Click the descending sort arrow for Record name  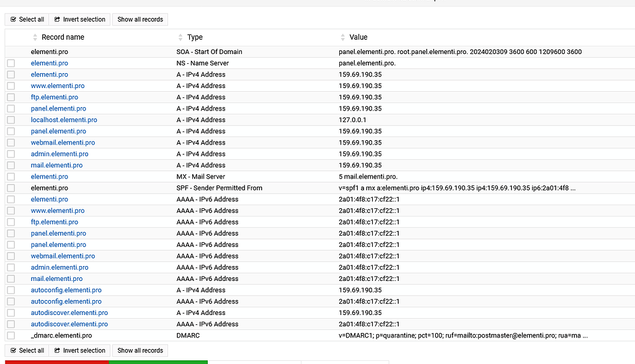click(x=35, y=39)
